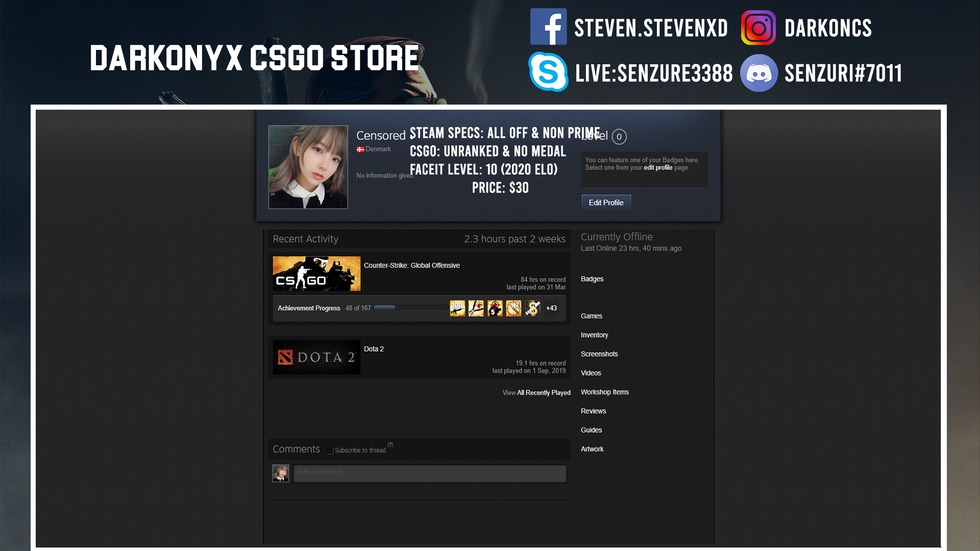980x551 pixels.
Task: Select the Games tab in sidebar
Action: (x=590, y=315)
